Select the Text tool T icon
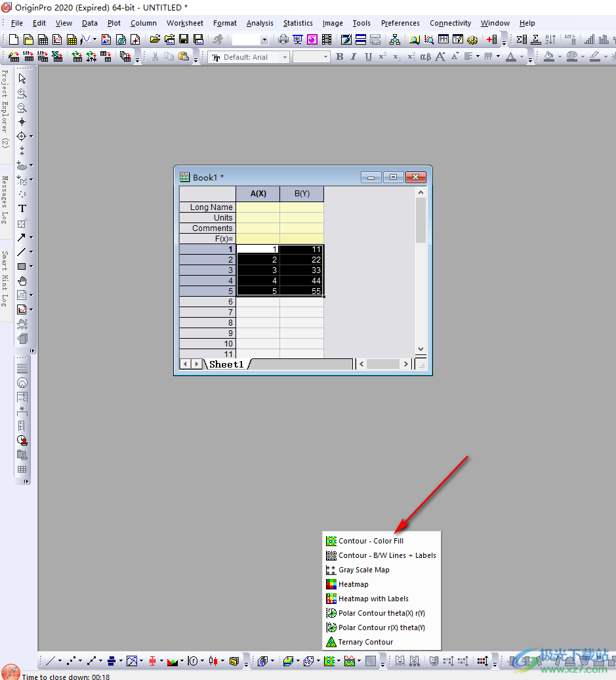 coord(22,209)
